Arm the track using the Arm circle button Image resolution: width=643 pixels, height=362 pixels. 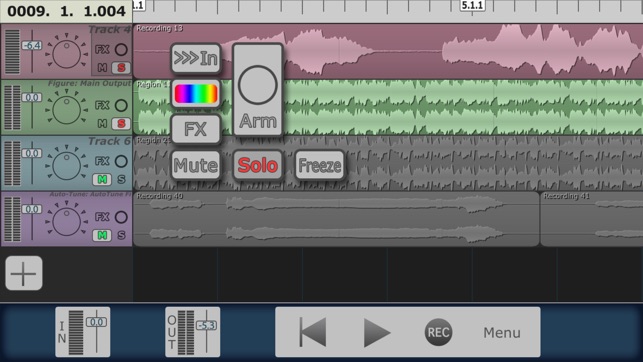coord(258,90)
